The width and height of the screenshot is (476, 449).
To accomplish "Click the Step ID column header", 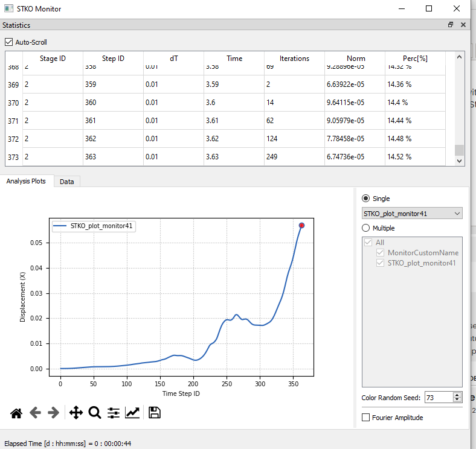I will (113, 59).
